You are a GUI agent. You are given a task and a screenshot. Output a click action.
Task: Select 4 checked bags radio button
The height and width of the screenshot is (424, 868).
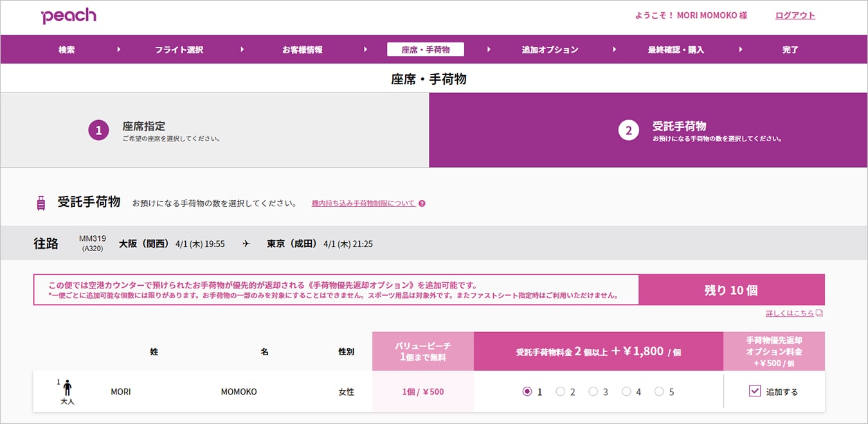pos(626,391)
